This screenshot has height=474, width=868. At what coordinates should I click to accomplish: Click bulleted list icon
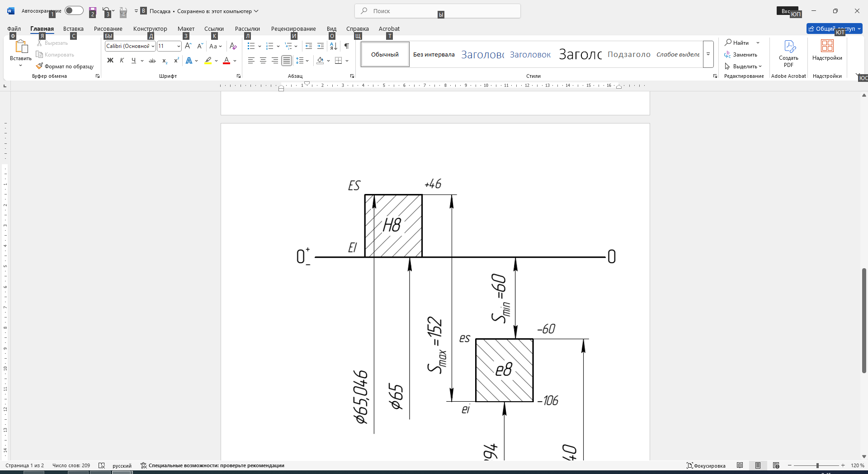click(251, 46)
